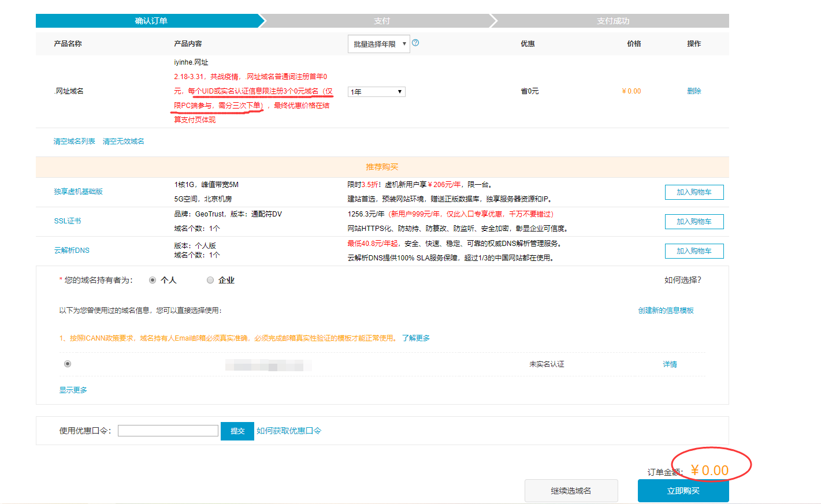
Task: Click the 确认订单 step tab
Action: click(x=151, y=21)
